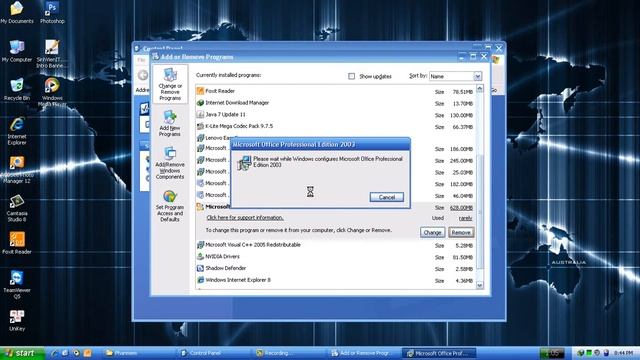Click the installer icon in the Office 2003 dialog
Screen dimensions: 640x360
pos(244,163)
